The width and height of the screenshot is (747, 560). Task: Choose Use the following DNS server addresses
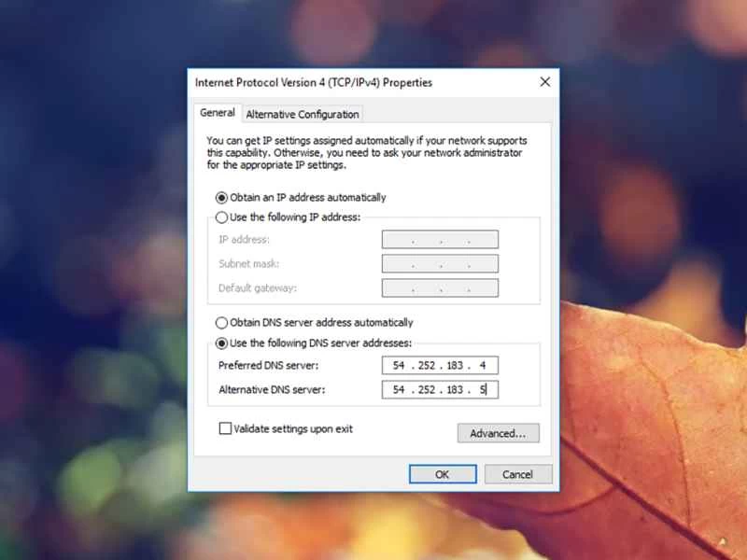coord(222,343)
